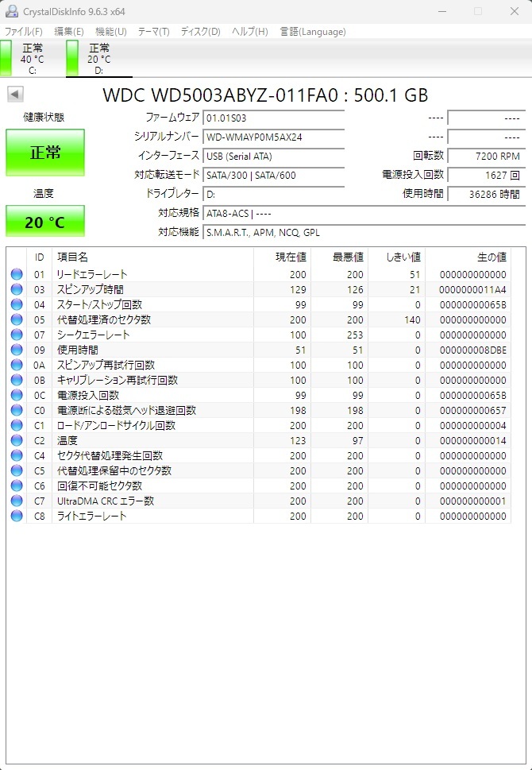Click the serial number field WD-WMAYP0M5AX24
532x770 pixels.
point(273,137)
